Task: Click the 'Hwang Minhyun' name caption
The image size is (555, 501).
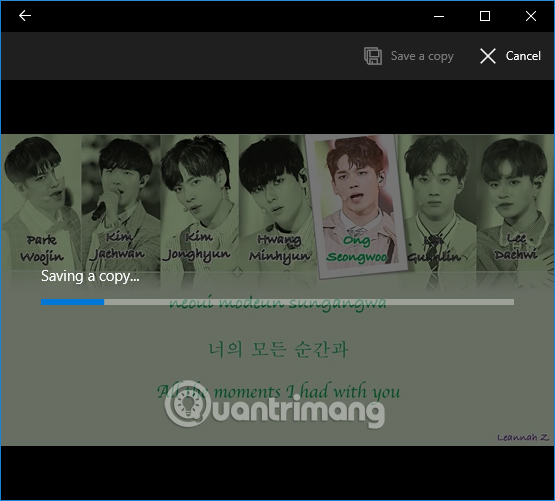Action: pos(280,249)
